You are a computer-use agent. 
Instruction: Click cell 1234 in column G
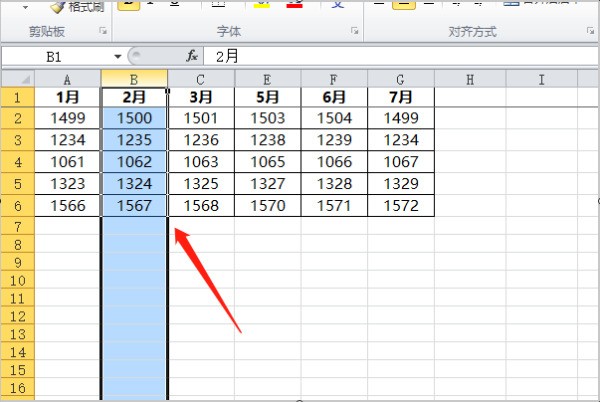401,140
